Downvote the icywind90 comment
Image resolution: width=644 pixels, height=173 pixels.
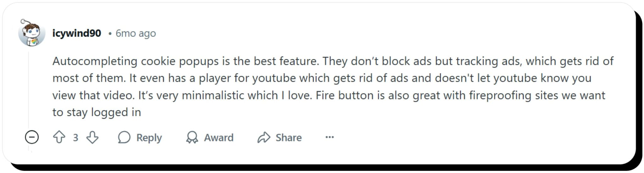pos(92,137)
